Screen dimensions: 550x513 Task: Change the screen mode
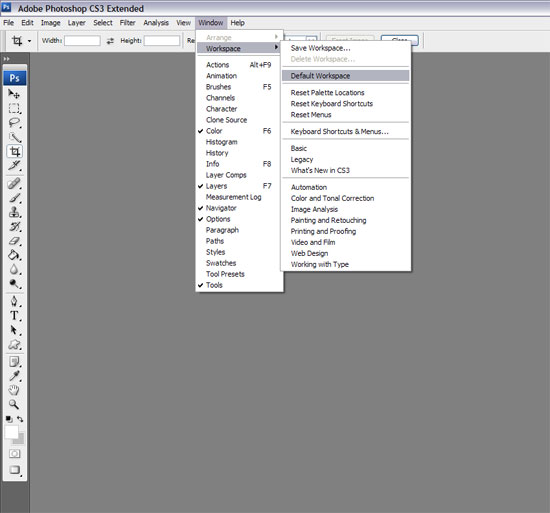15,470
